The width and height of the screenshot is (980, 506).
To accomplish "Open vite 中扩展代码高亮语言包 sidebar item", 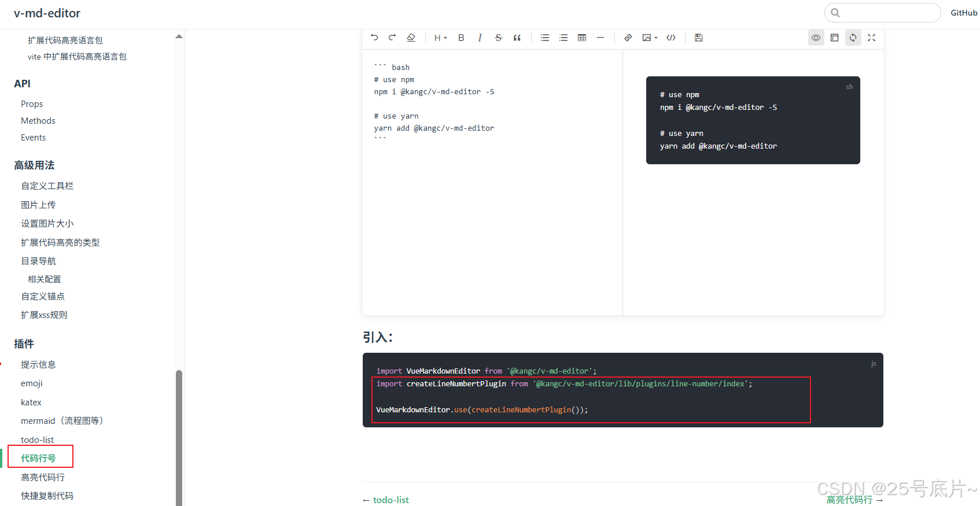I will pos(77,56).
